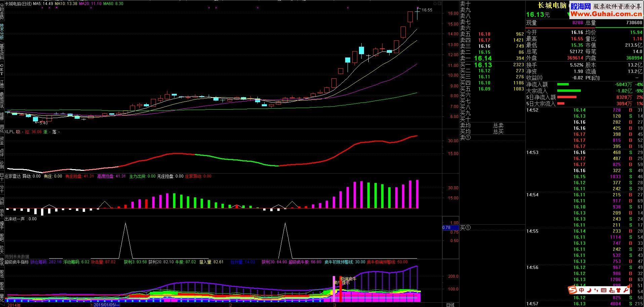The height and width of the screenshot is (307, 644).
Task: Click the MA60: 8.30 label
Action: [x=113, y=4]
